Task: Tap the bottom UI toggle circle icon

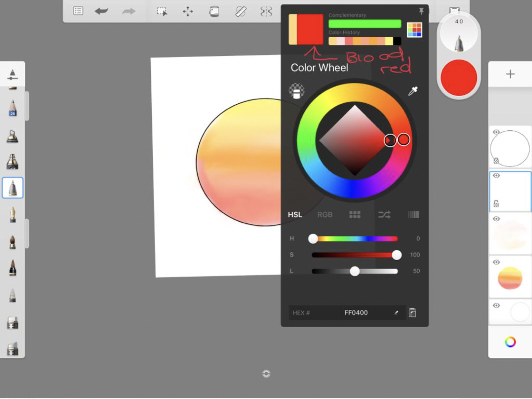Action: 266,374
